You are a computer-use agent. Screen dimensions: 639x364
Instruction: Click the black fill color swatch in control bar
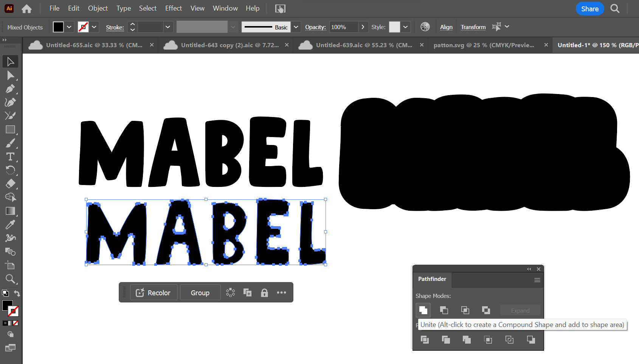58,27
